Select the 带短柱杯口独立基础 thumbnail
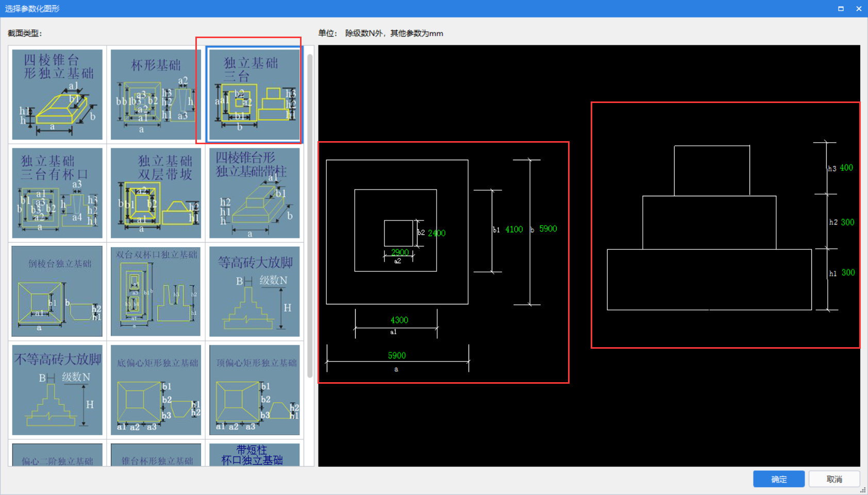The image size is (868, 495). (254, 455)
